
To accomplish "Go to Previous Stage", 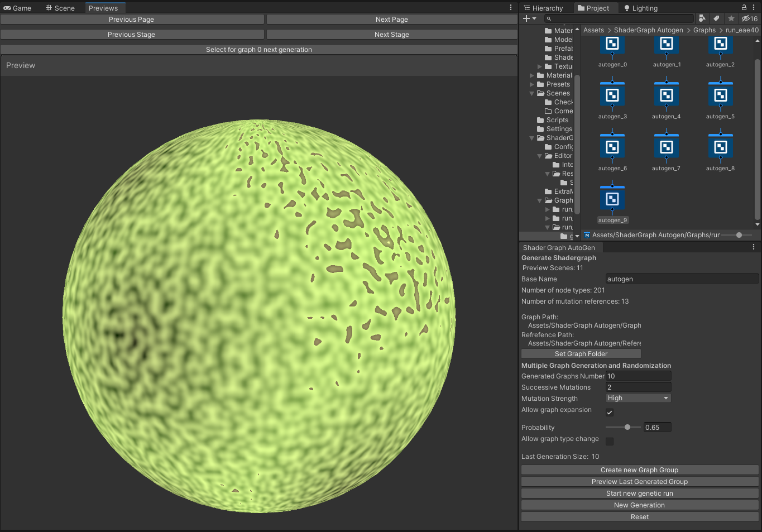I will [132, 34].
